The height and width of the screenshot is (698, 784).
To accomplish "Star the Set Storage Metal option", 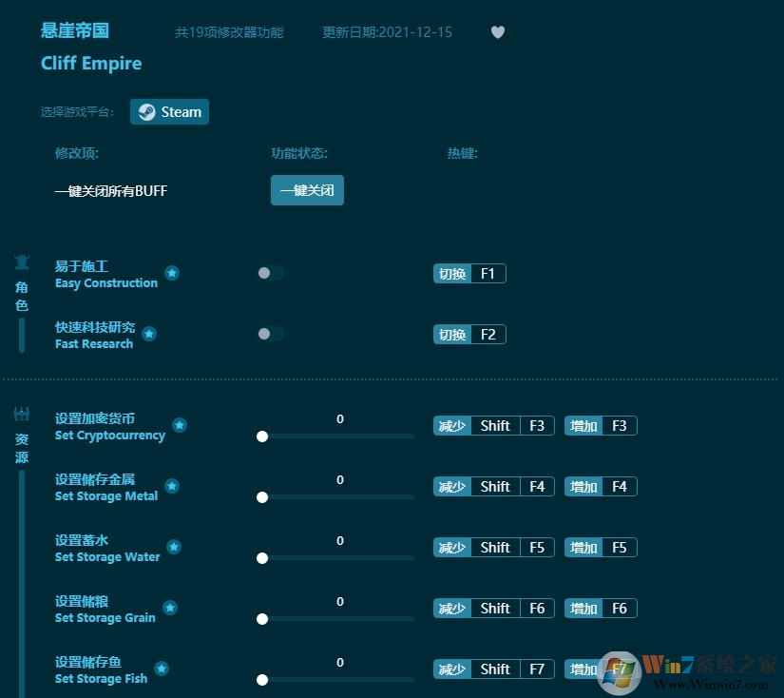I will pos(172,486).
